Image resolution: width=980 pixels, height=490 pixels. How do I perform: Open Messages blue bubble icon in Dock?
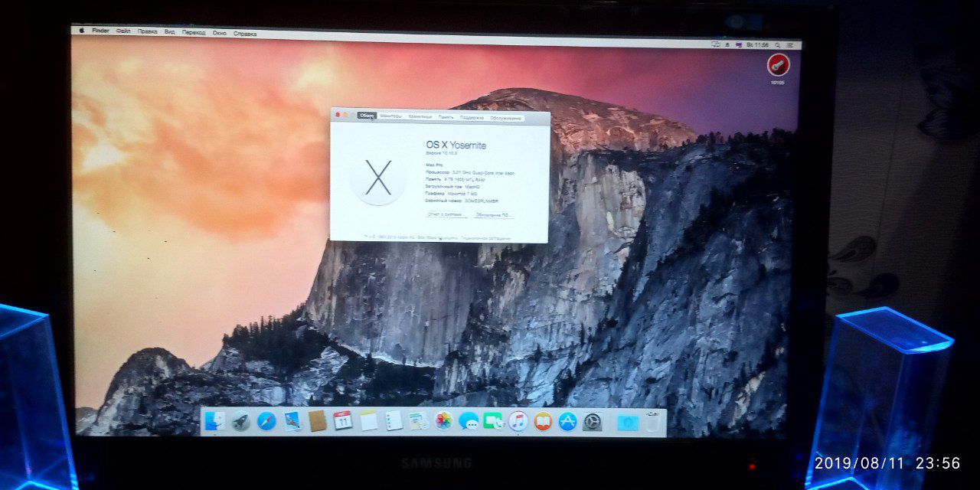point(469,420)
